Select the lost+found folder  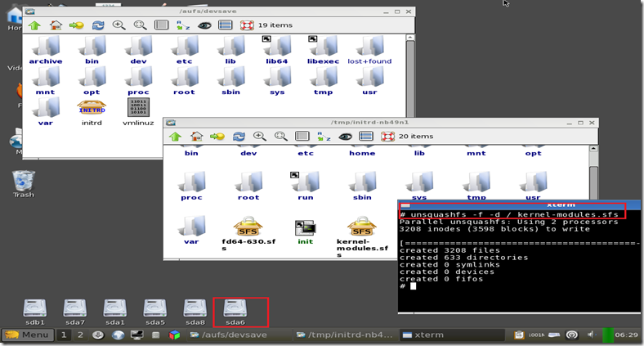click(x=369, y=50)
